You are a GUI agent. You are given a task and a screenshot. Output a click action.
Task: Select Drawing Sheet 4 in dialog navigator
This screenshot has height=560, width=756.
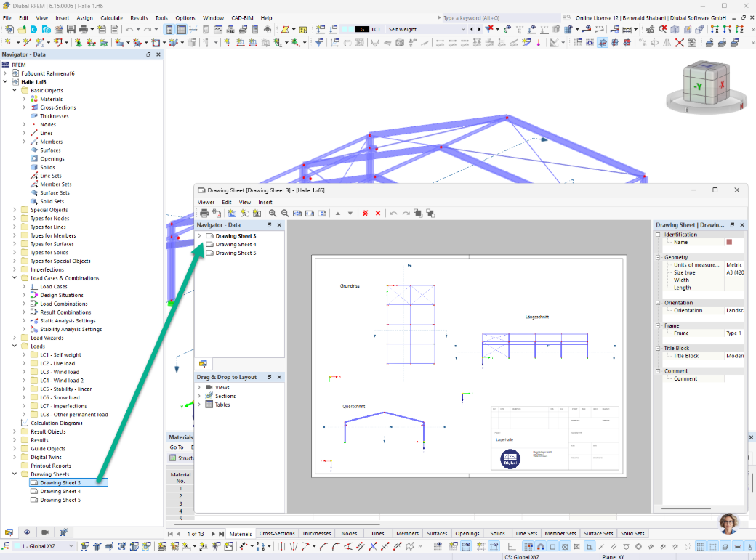[x=236, y=244]
